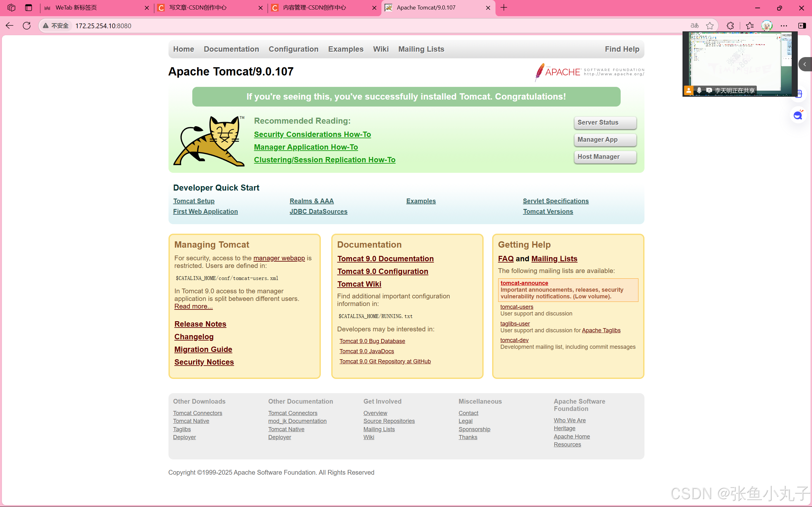Open the Tomcat Setup link
The image size is (812, 507).
pyautogui.click(x=194, y=201)
